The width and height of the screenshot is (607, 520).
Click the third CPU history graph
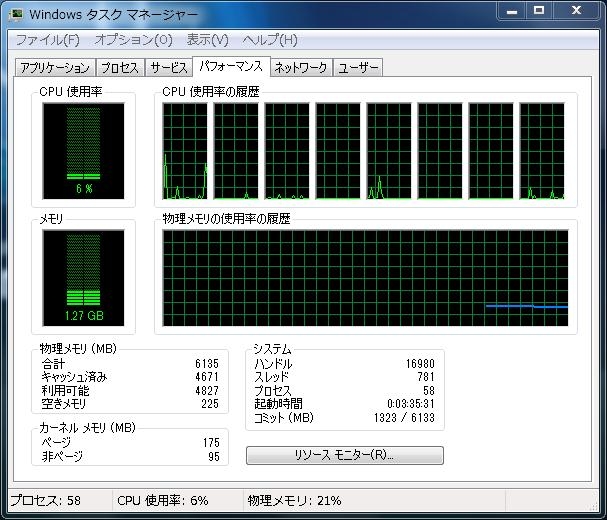click(287, 151)
